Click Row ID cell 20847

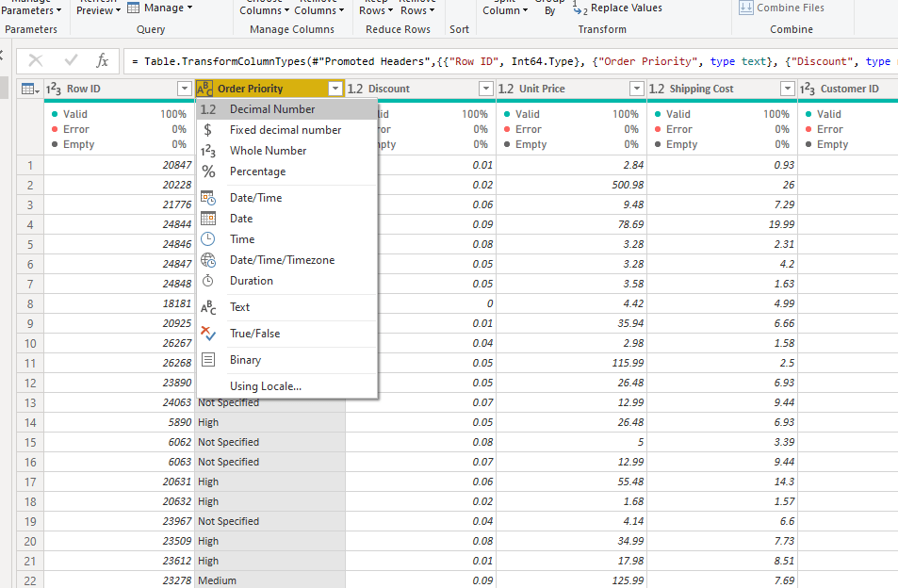[x=119, y=165]
